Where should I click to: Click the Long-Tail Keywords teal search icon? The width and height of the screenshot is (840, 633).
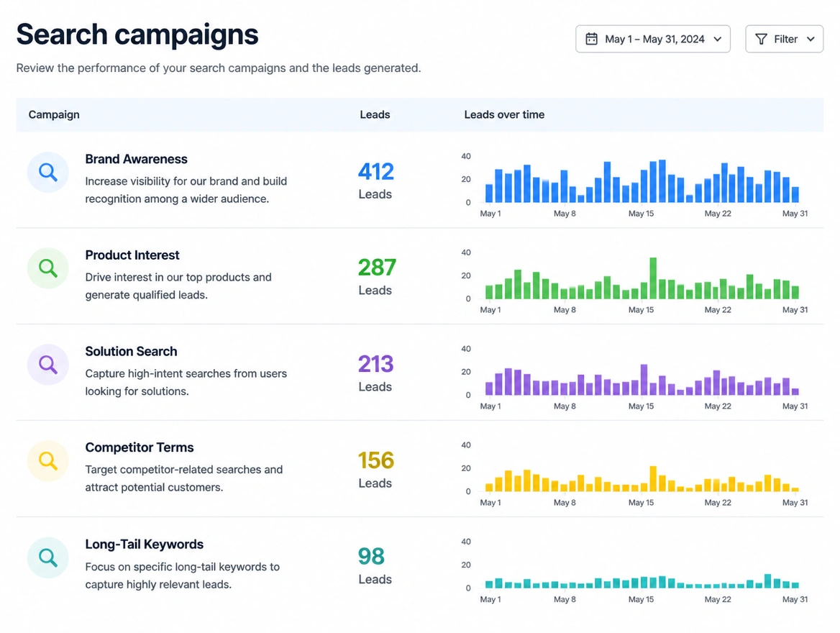click(x=48, y=557)
